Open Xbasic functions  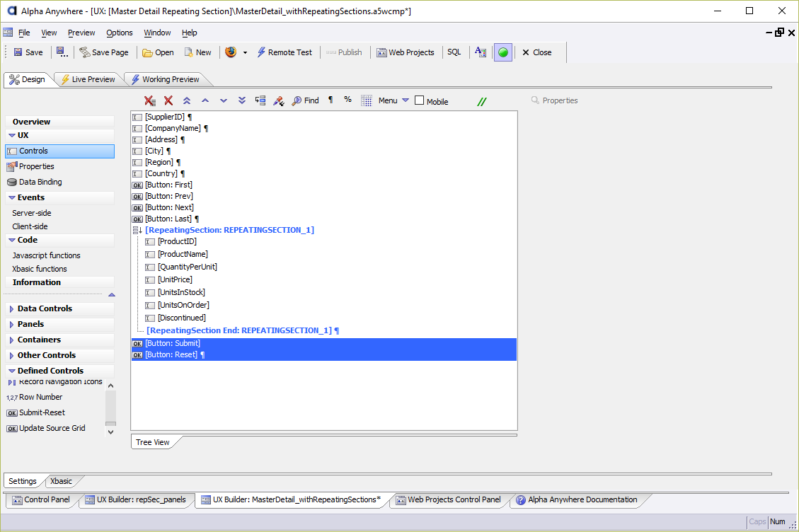39,269
